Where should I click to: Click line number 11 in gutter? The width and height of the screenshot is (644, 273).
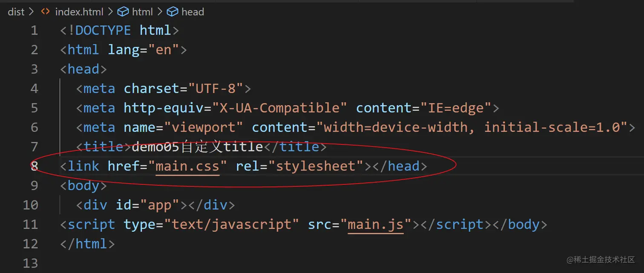(30, 224)
